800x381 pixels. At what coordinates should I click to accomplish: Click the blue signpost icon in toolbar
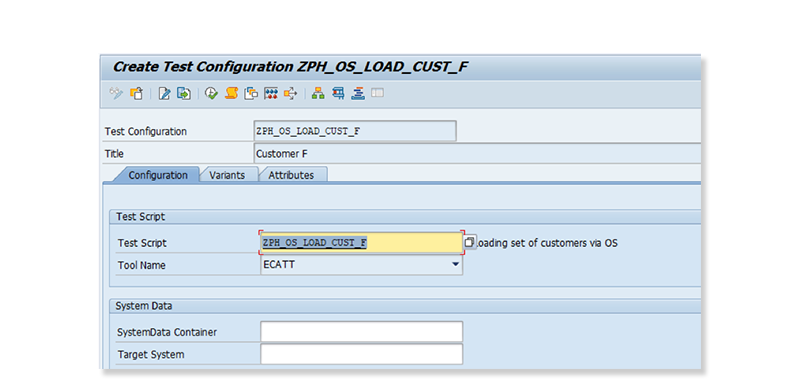point(338,93)
